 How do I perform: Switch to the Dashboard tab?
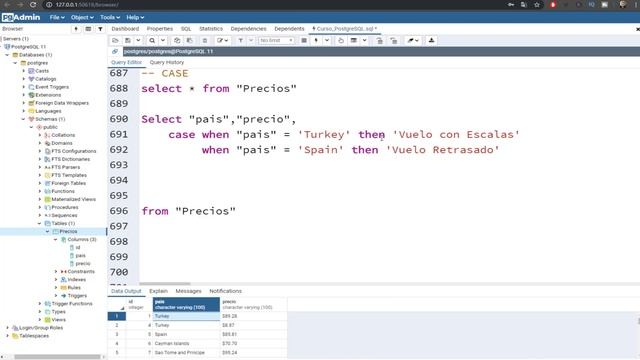(x=125, y=29)
